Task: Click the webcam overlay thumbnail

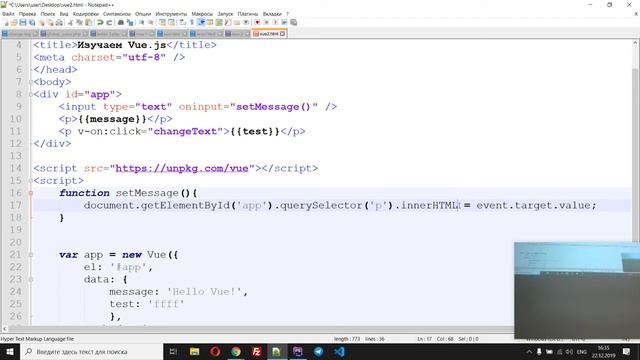Action: coord(577,290)
